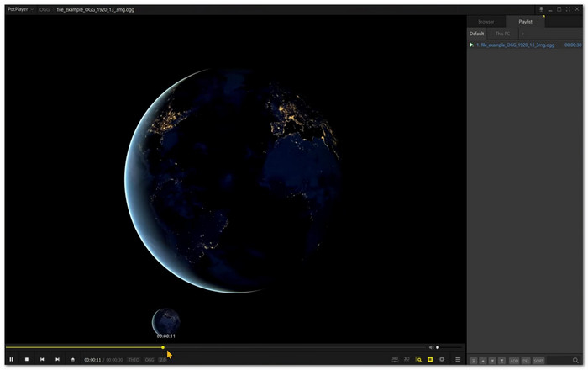
Task: Click the THEO video codec label
Action: tap(134, 360)
